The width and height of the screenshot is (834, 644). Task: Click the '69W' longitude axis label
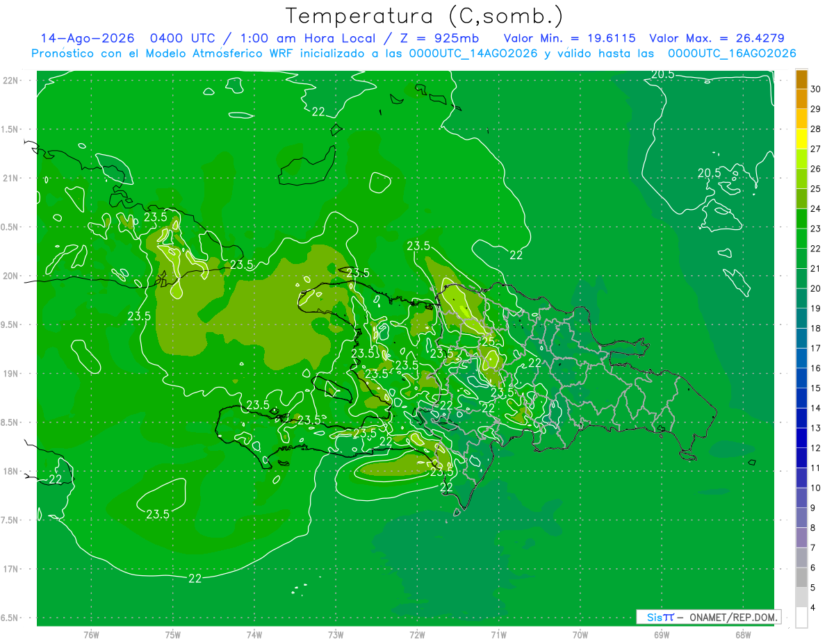click(661, 635)
